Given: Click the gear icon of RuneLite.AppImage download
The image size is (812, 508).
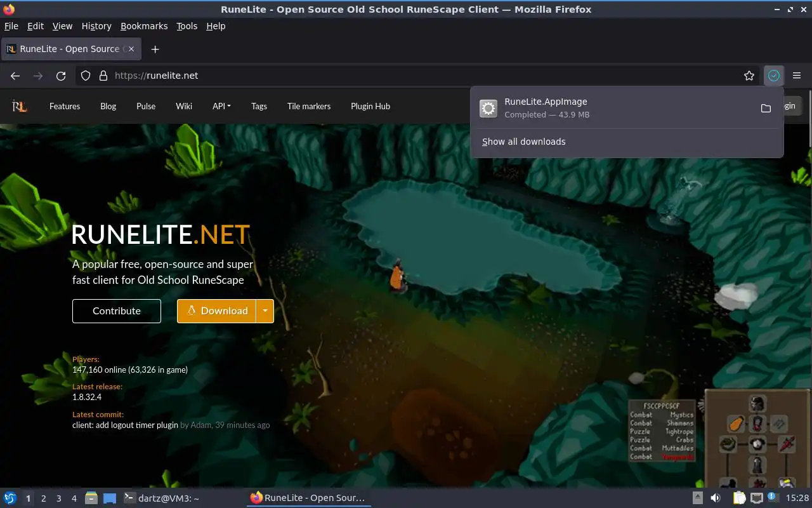Looking at the screenshot, I should (488, 108).
